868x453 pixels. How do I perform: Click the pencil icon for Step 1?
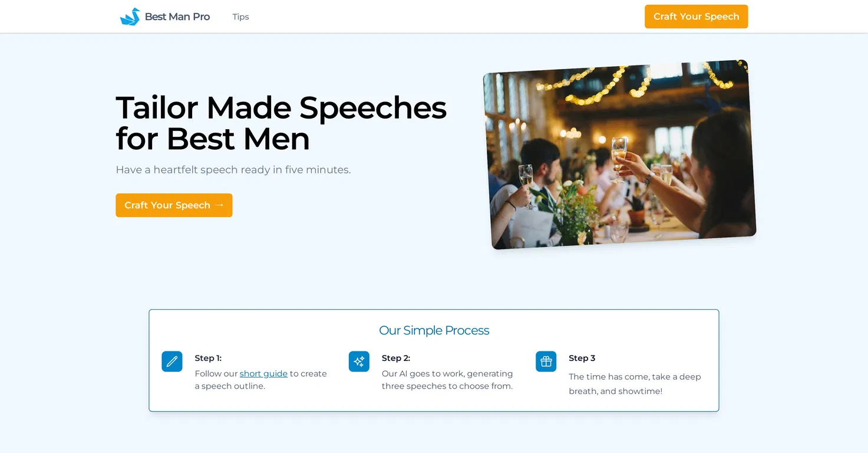172,362
